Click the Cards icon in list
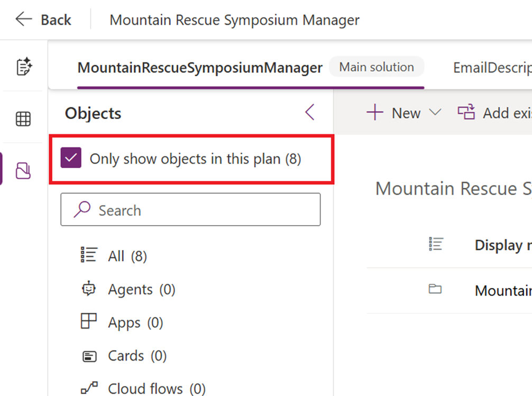Screen dimensions: 532x396 click(x=89, y=356)
